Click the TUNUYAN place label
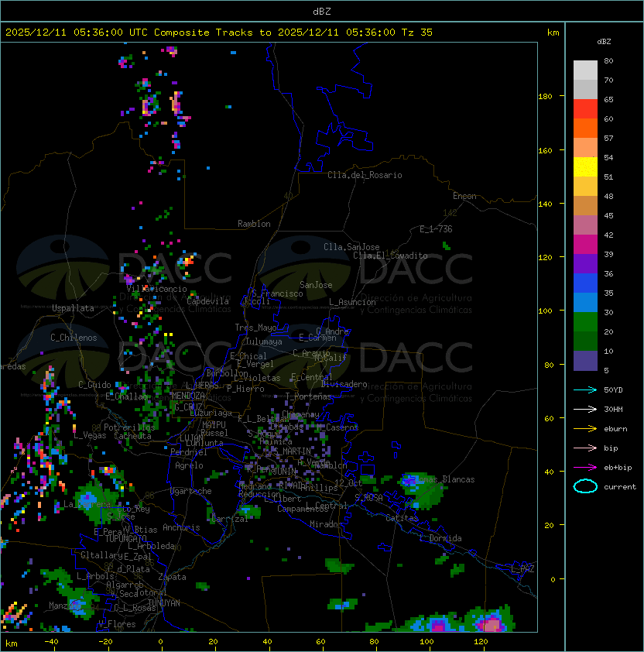This screenshot has height=652, width=644. 164,603
